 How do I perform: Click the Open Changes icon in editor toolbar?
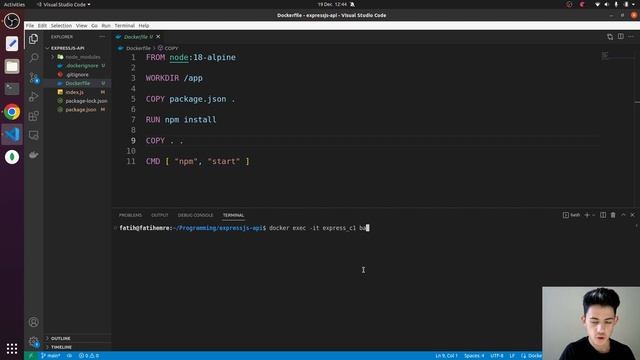click(x=610, y=37)
